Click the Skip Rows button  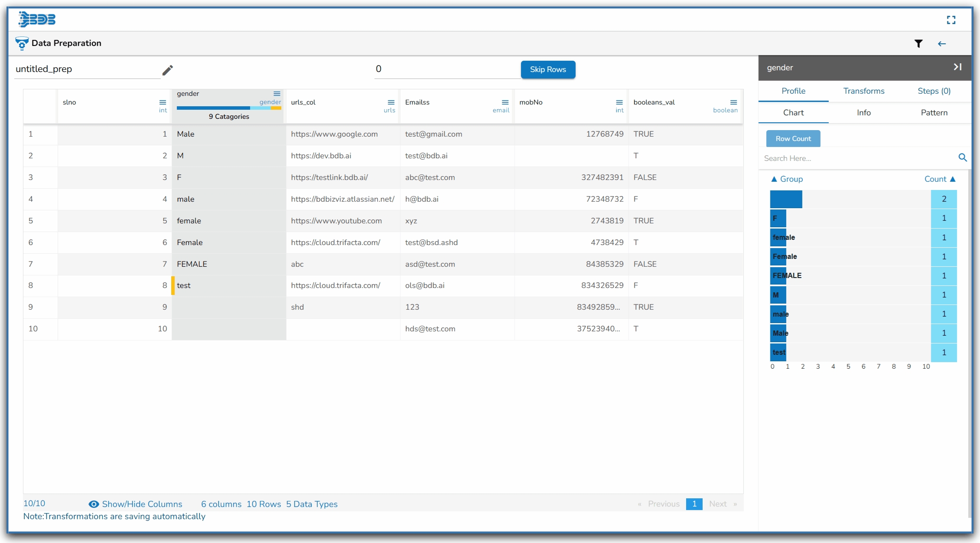point(547,69)
